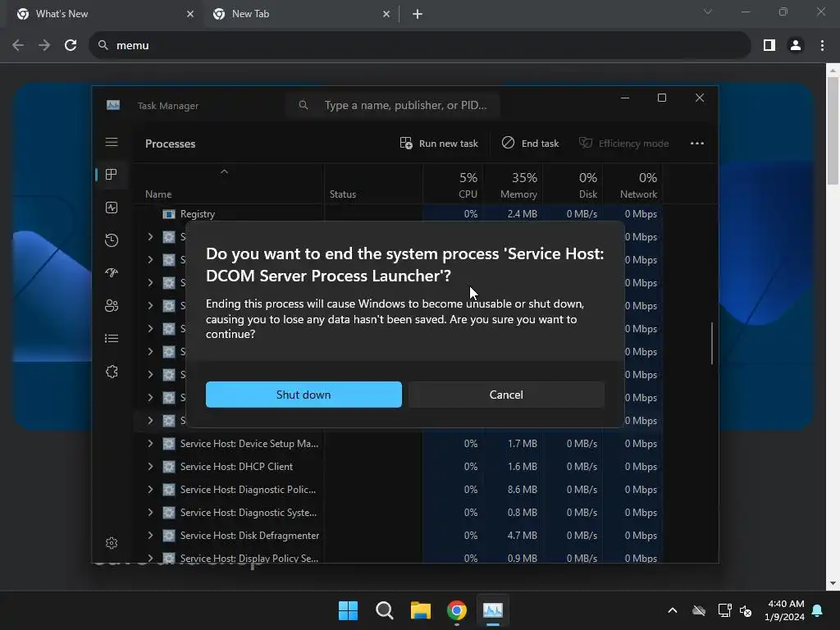Open the Services sidebar icon
The width and height of the screenshot is (840, 630).
(x=112, y=372)
